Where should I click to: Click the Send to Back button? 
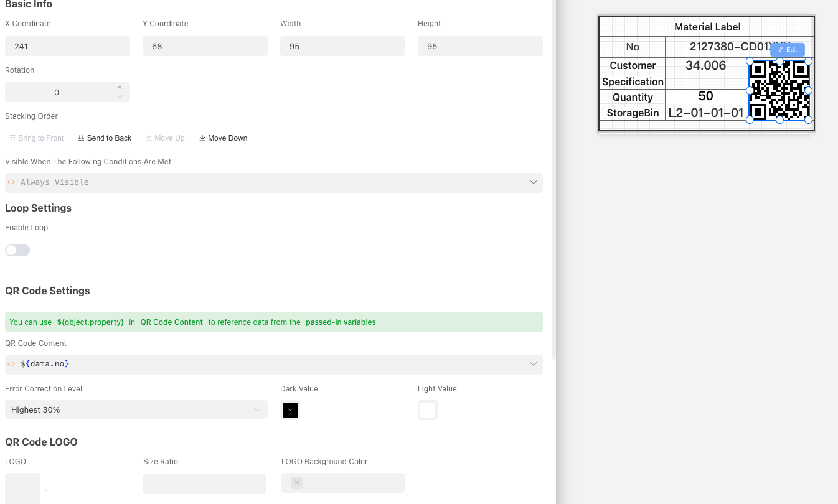pyautogui.click(x=105, y=138)
